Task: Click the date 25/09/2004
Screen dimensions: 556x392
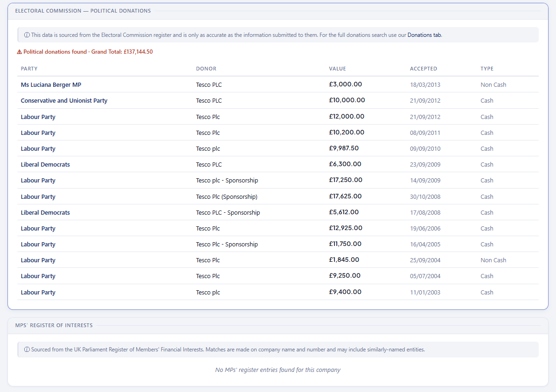Action: [425, 260]
